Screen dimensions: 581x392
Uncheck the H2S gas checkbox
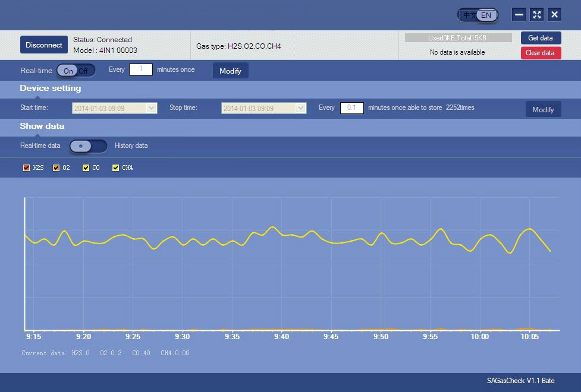[26, 168]
